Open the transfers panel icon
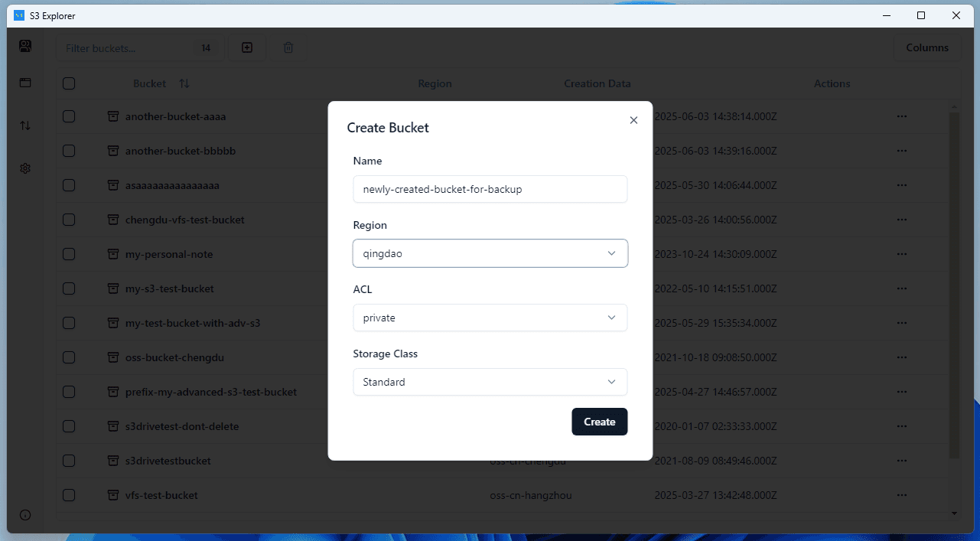 point(24,125)
